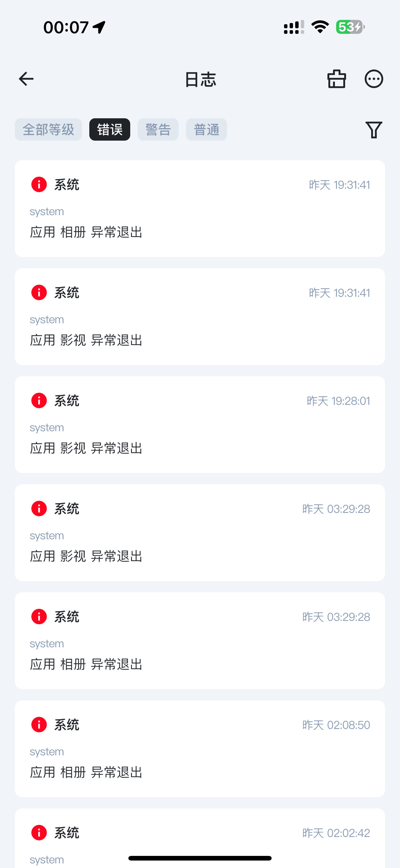This screenshot has width=400, height=868.
Task: Tap the 00:07 clock in status bar
Action: pyautogui.click(x=66, y=27)
